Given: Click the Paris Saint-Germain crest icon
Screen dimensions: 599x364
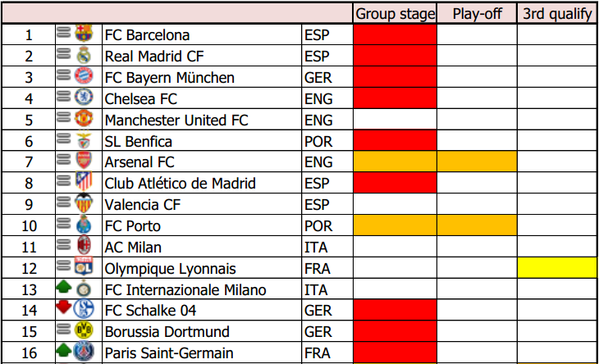Looking at the screenshot, I should tap(85, 353).
